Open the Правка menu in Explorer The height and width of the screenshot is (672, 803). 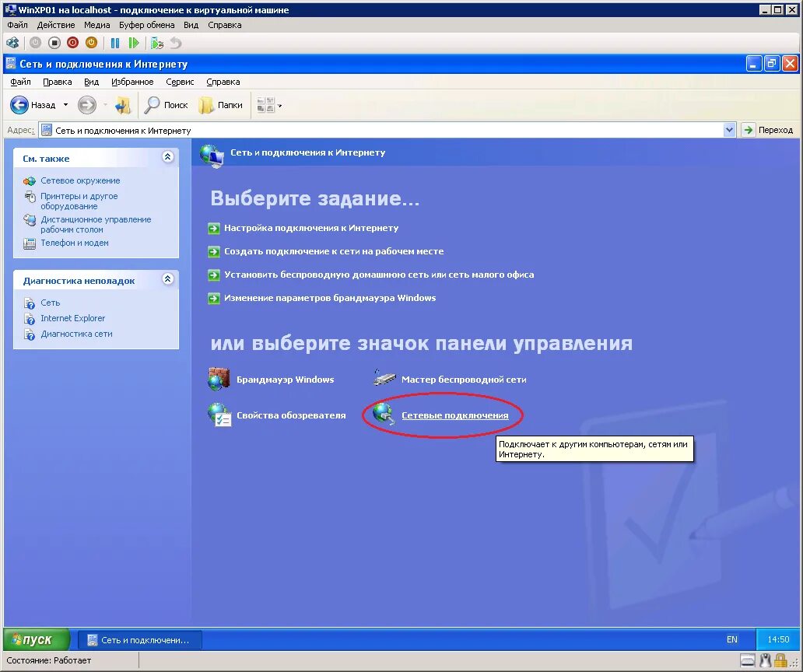[x=58, y=82]
